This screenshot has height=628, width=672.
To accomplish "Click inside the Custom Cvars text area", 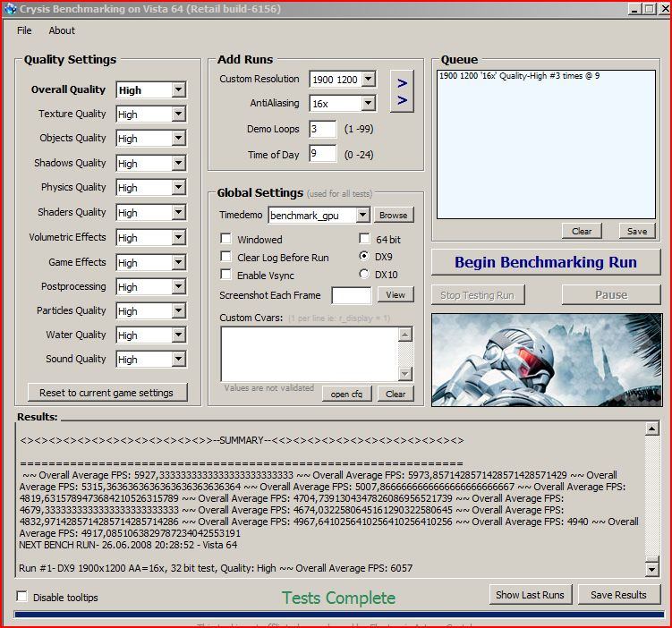I will click(310, 354).
